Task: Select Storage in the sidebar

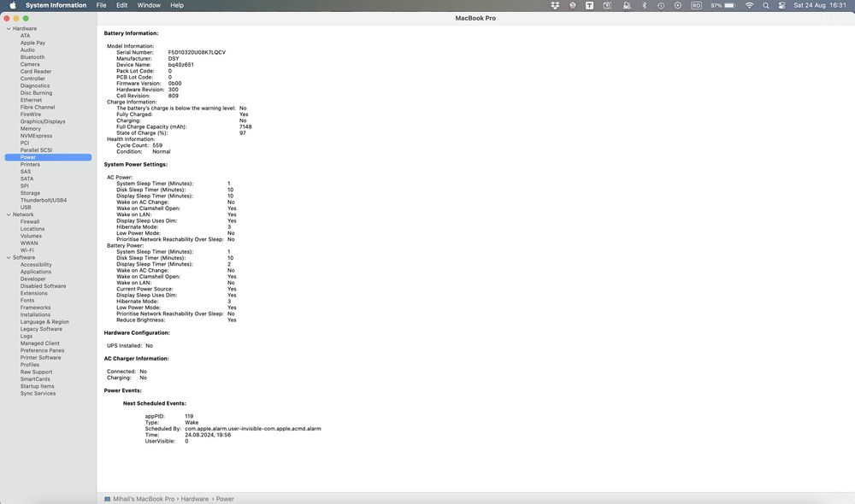Action: [30, 193]
